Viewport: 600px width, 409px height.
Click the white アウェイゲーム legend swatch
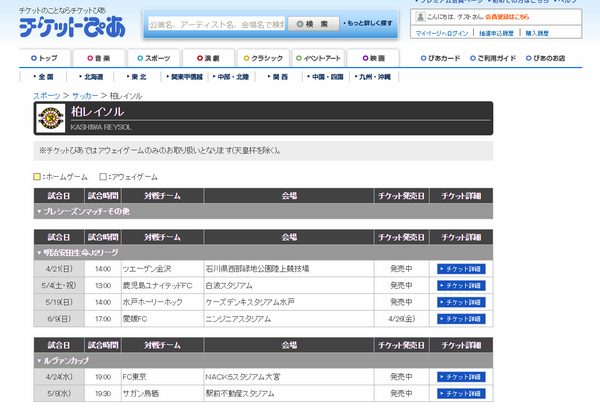coord(103,177)
